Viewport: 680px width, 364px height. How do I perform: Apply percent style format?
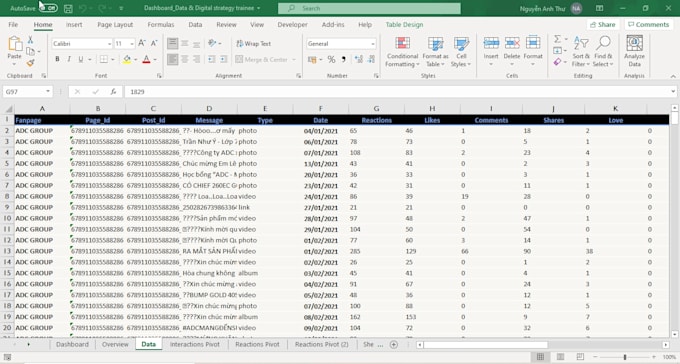pos(331,59)
